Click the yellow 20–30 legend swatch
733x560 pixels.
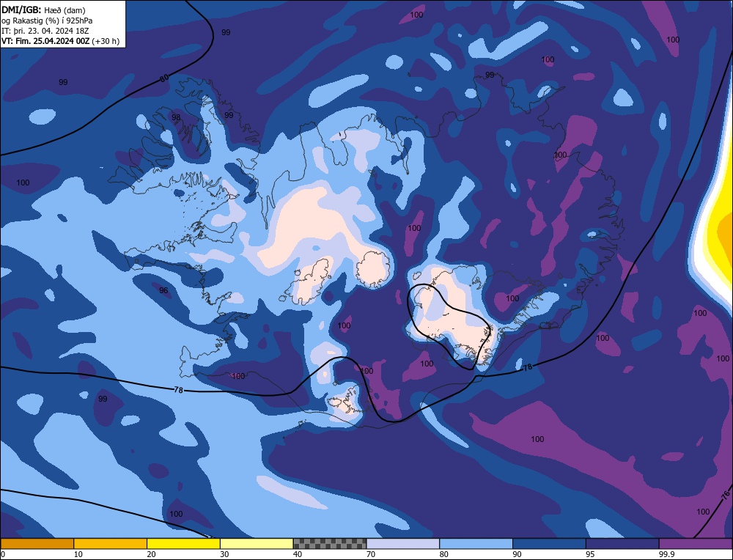tap(183, 543)
